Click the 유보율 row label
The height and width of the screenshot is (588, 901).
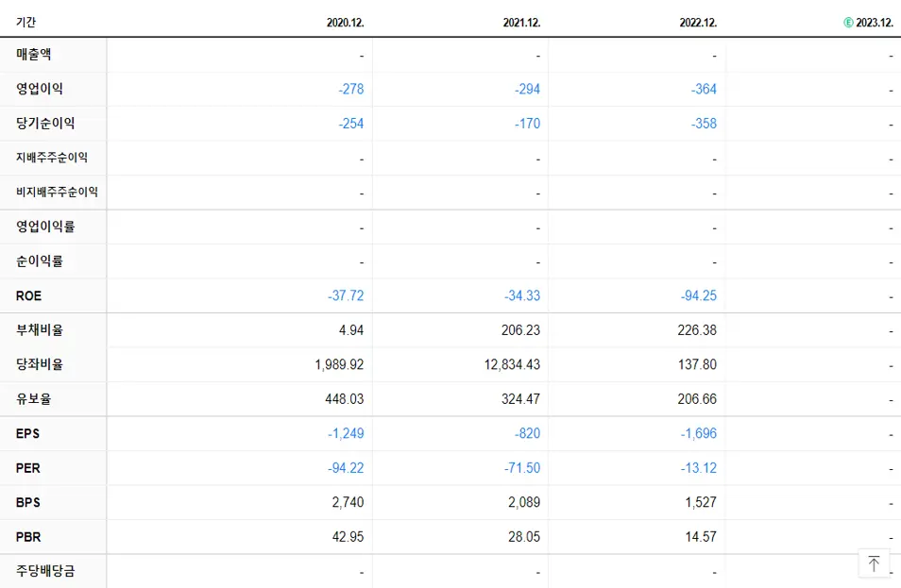coord(34,398)
